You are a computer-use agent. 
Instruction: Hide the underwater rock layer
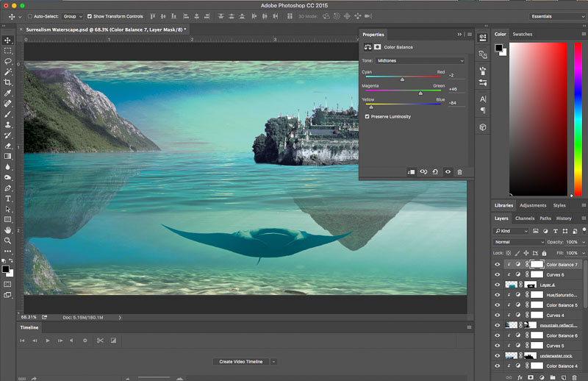(x=498, y=355)
